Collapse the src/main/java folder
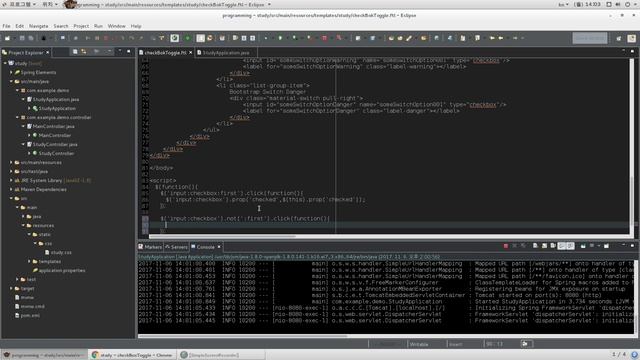The height and width of the screenshot is (360, 640). pos(11,81)
